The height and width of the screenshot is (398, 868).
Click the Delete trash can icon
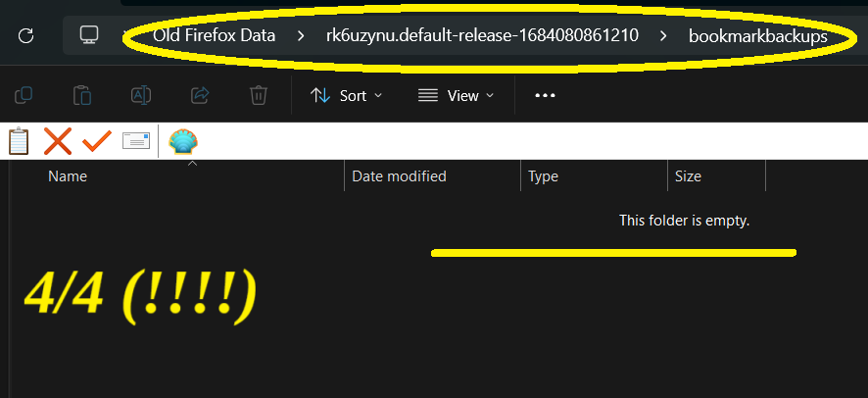pos(259,95)
